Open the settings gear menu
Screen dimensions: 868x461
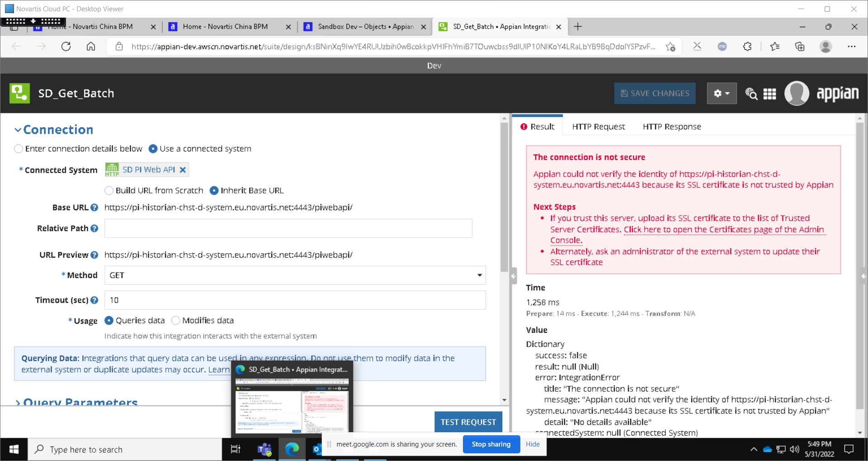pos(722,93)
